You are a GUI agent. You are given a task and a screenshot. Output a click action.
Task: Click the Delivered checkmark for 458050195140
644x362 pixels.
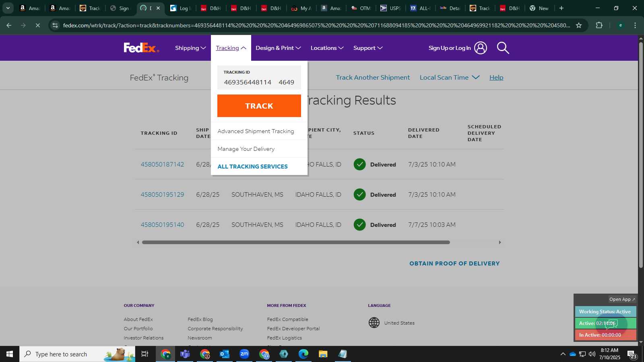click(x=359, y=224)
